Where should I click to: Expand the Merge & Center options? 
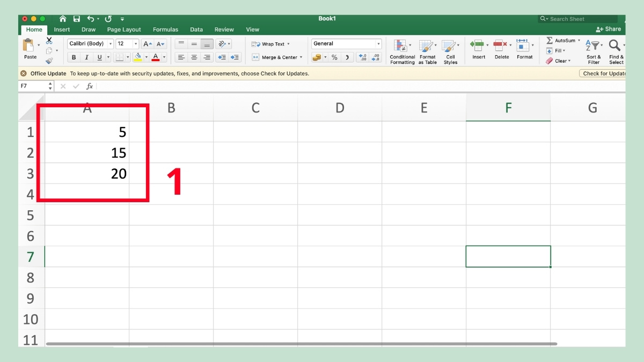(x=301, y=57)
